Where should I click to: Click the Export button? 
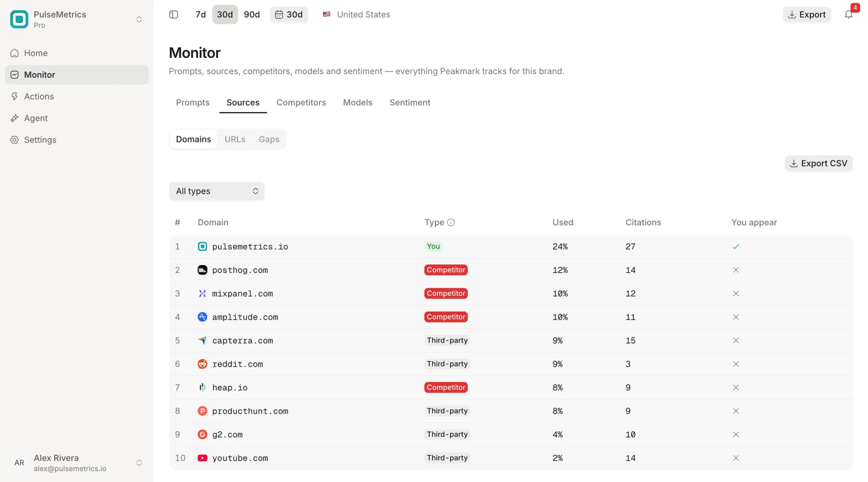click(807, 14)
